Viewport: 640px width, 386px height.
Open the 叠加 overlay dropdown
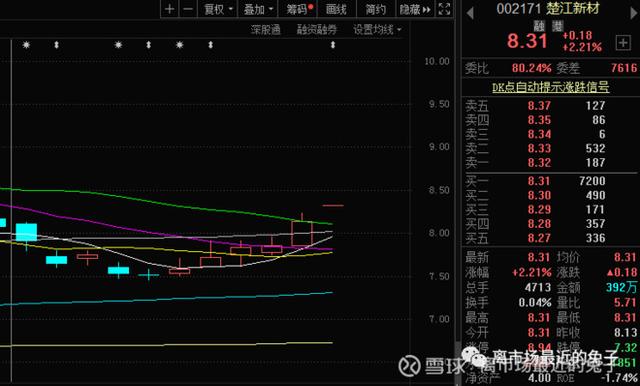tap(258, 9)
